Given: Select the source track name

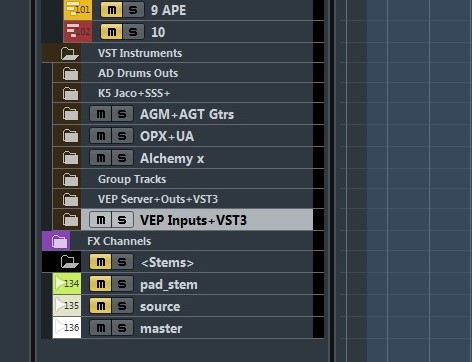Looking at the screenshot, I should tap(160, 307).
